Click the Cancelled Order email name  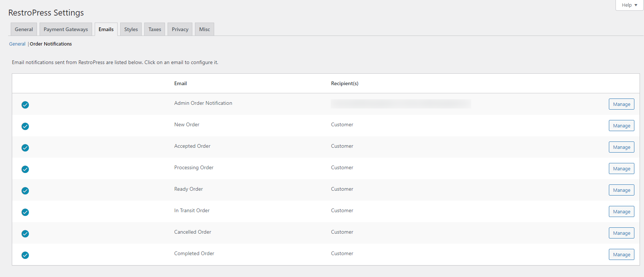(193, 232)
